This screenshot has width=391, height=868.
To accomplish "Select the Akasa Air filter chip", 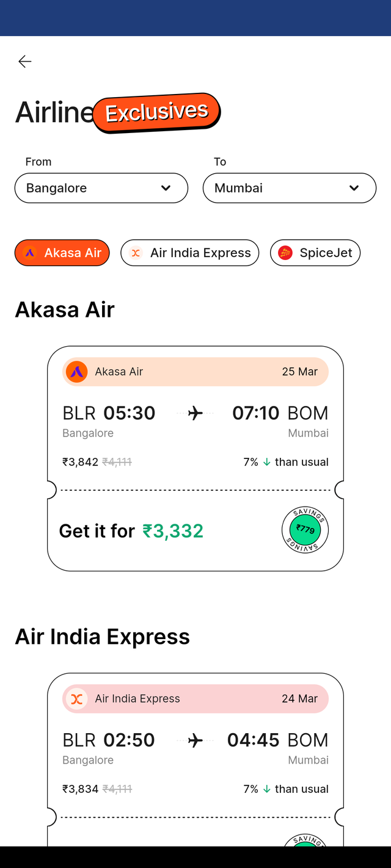I will click(x=62, y=253).
